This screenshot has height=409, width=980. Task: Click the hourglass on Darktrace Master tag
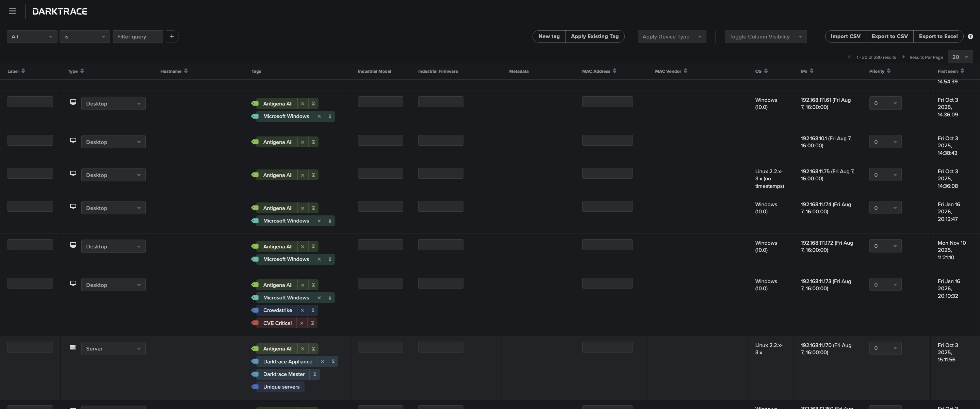pyautogui.click(x=315, y=374)
